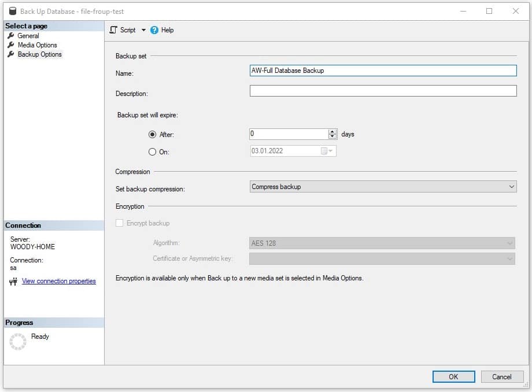
Task: Click inside the Description input field
Action: (383, 90)
